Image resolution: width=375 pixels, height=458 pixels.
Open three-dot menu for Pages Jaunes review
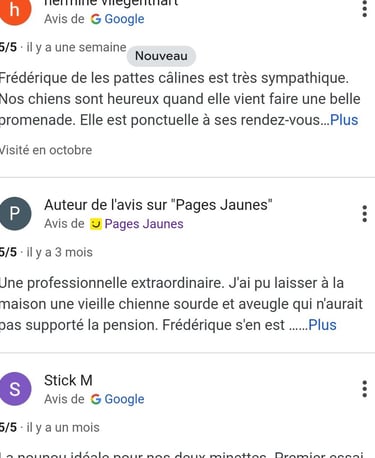pos(365,214)
